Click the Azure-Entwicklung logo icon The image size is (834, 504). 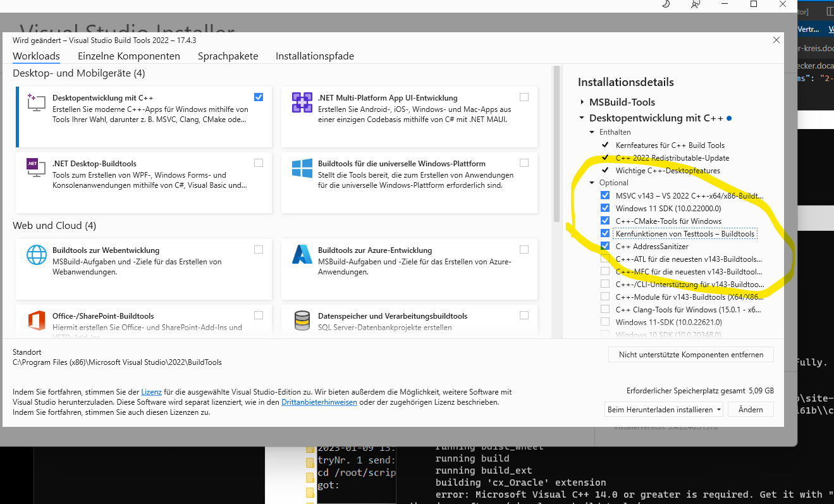[x=302, y=255]
